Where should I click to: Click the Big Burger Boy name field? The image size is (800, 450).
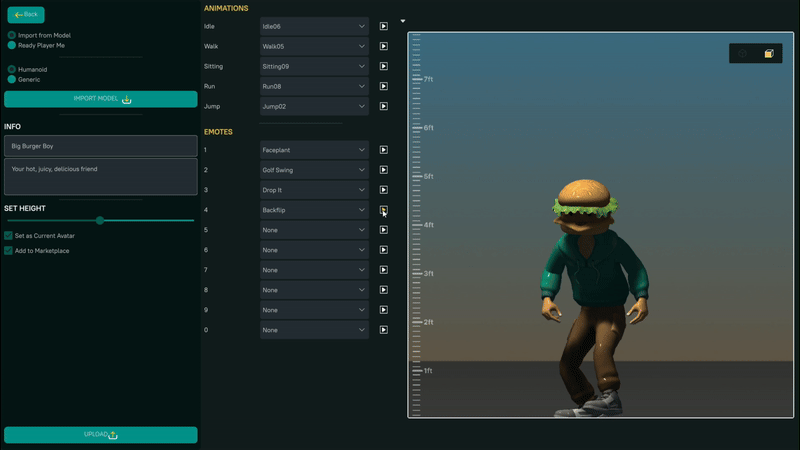(x=101, y=146)
